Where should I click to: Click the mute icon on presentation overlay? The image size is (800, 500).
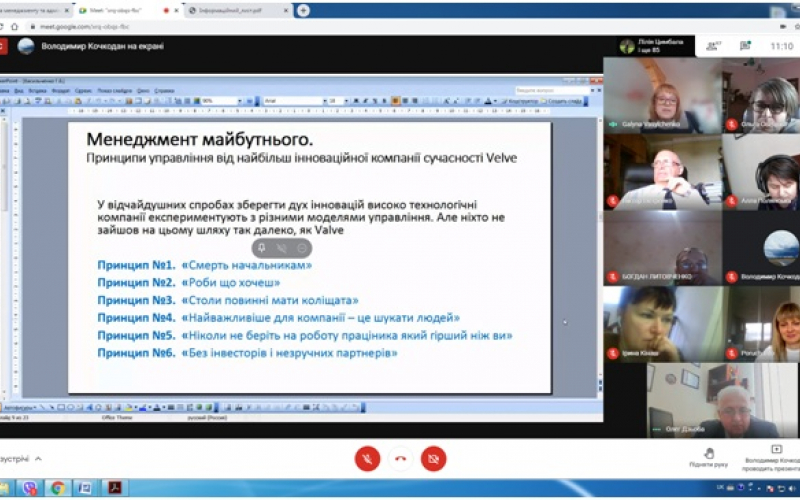click(282, 248)
